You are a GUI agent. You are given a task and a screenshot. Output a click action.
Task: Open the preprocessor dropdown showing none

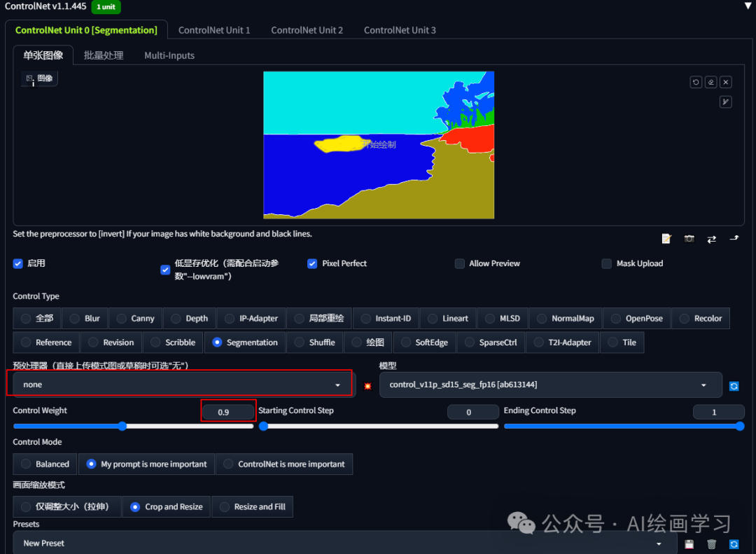(x=183, y=385)
